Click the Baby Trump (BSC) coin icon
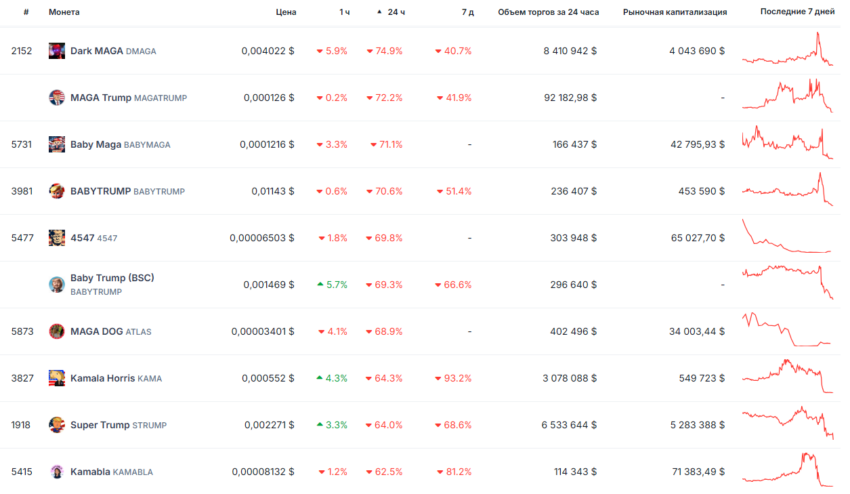Viewport: 850px width, 494px height. click(56, 284)
